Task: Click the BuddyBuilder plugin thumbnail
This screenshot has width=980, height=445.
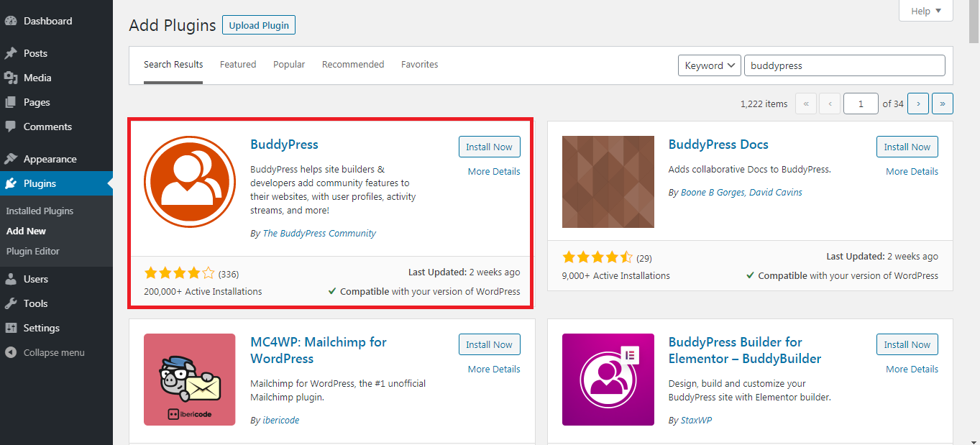Action: click(608, 380)
